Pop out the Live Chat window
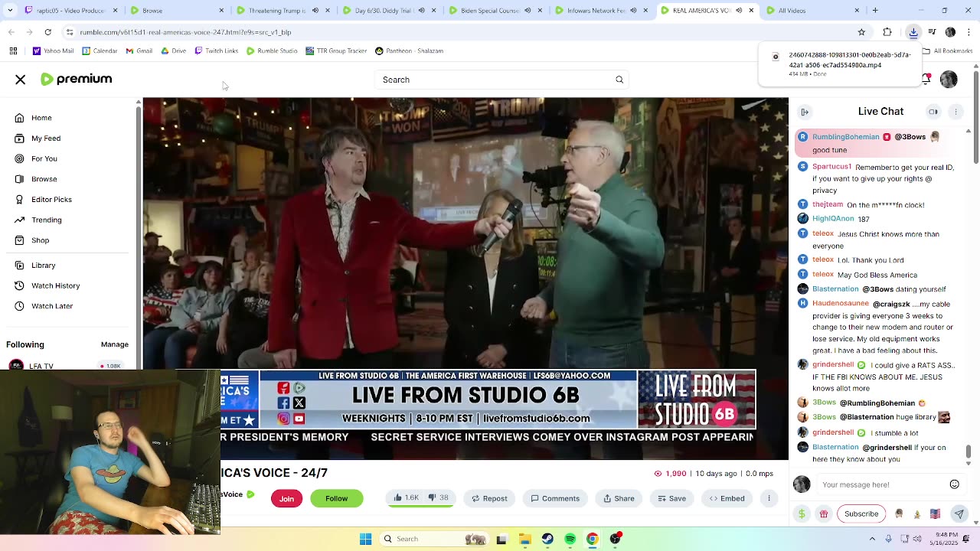980x551 pixels. 933,112
